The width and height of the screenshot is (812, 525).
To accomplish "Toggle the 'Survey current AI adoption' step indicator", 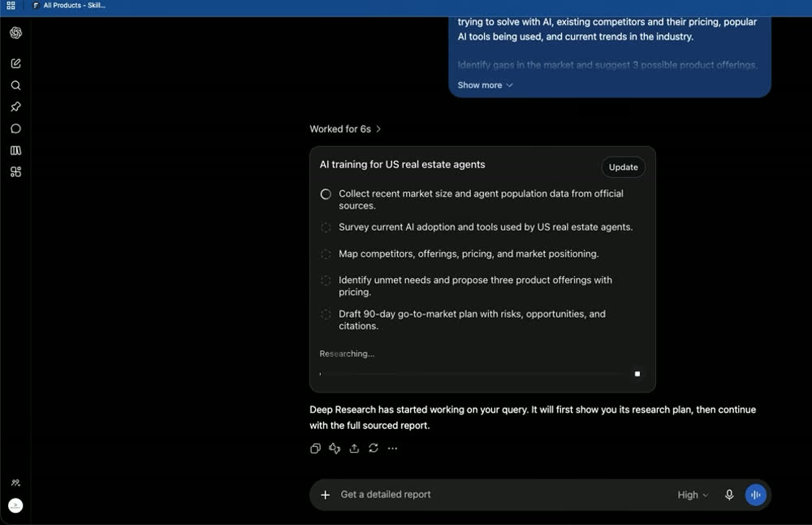I will click(x=326, y=228).
